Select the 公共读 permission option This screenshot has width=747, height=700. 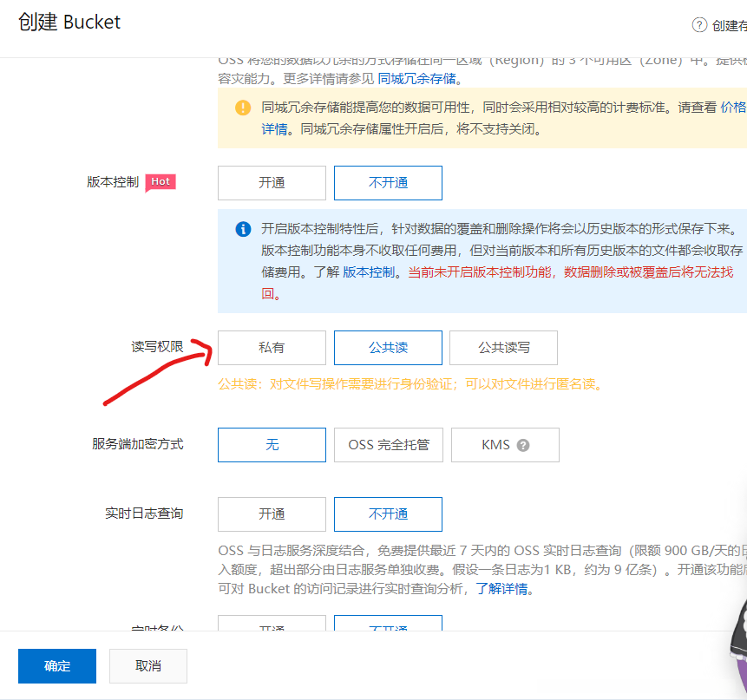point(388,347)
